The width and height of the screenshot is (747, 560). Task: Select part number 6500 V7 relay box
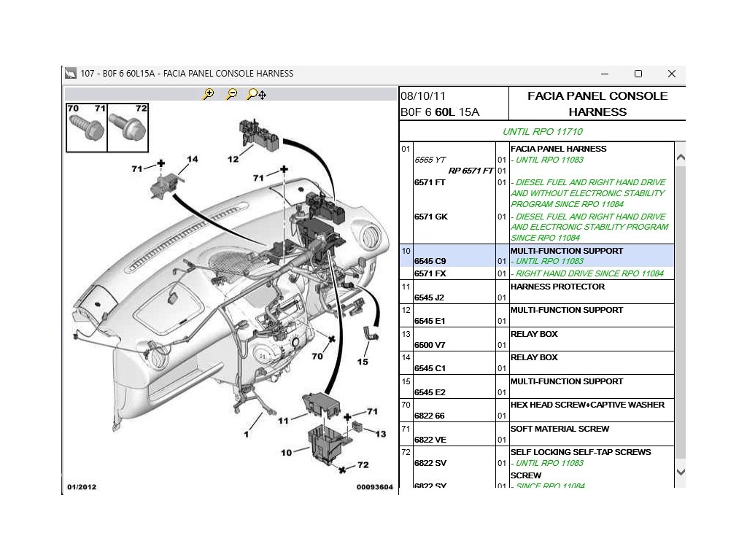click(430, 345)
